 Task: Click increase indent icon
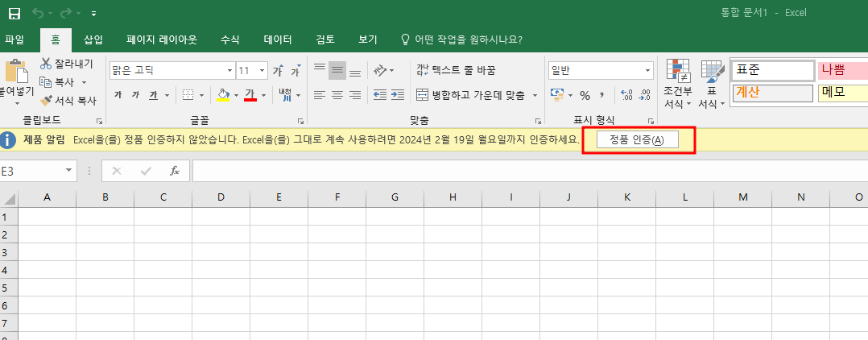tap(398, 95)
